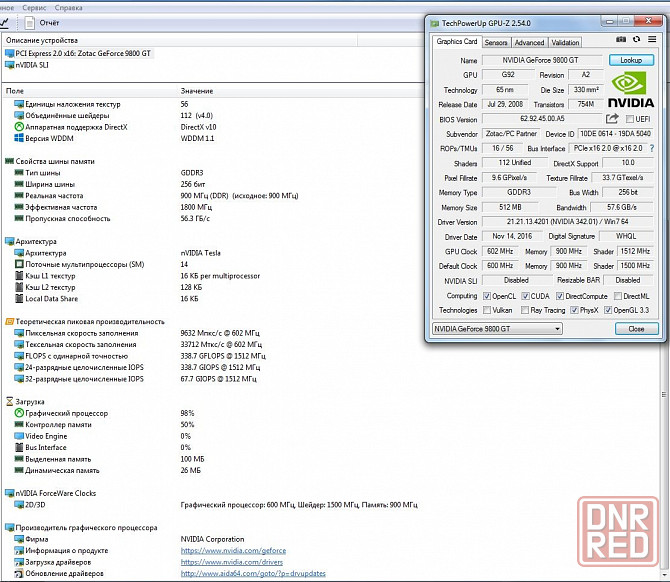Click the Local Data Share icon
The height and width of the screenshot is (582, 670).
pyautogui.click(x=19, y=299)
